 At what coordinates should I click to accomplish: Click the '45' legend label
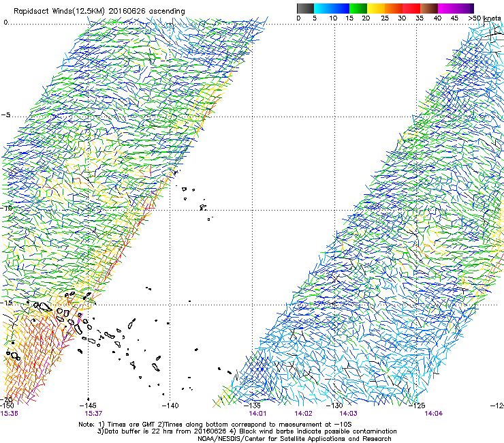click(454, 18)
